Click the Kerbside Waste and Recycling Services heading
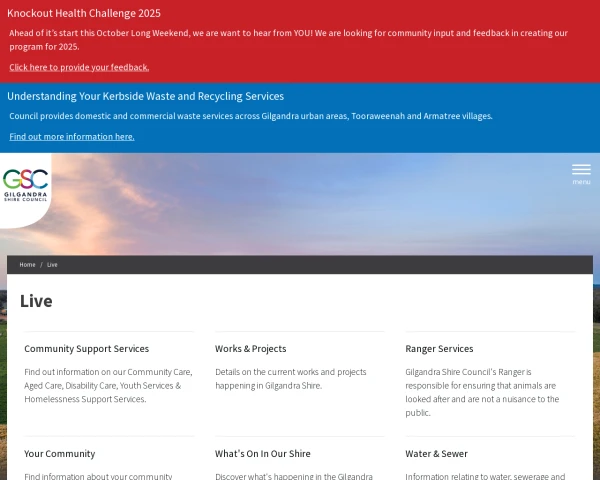 (x=145, y=96)
